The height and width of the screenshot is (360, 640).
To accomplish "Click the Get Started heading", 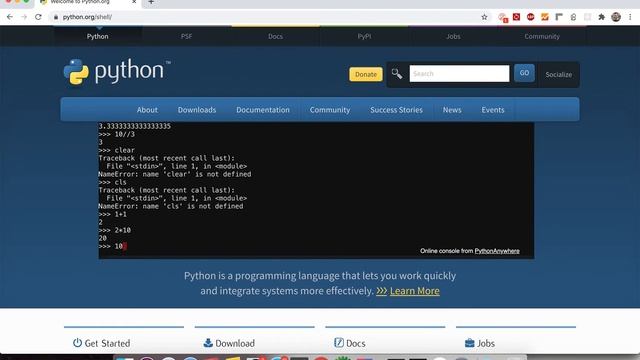I will point(107,343).
